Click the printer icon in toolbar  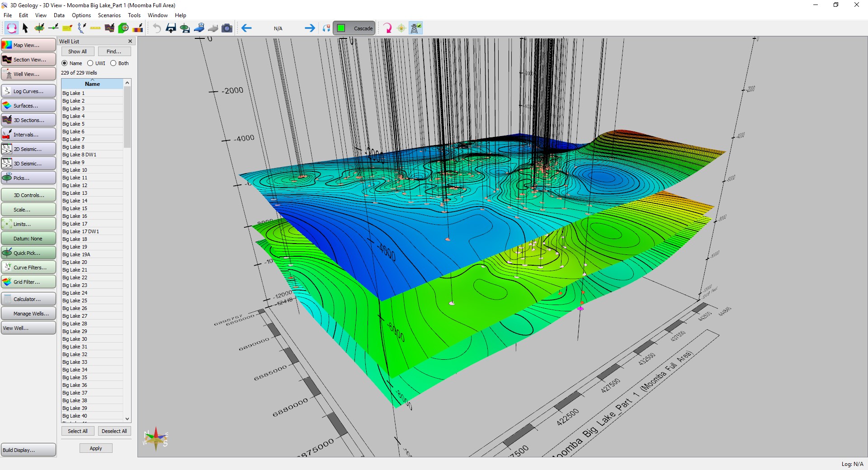pyautogui.click(x=213, y=28)
